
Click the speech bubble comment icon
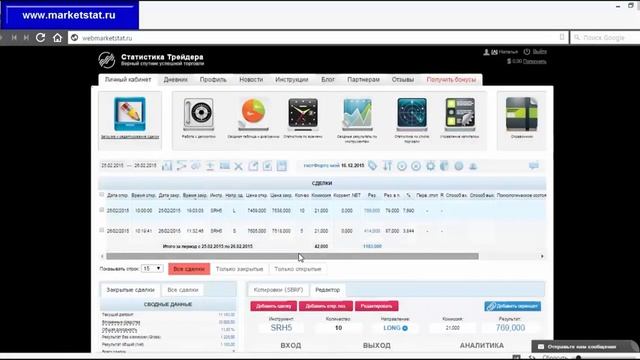tap(534, 165)
